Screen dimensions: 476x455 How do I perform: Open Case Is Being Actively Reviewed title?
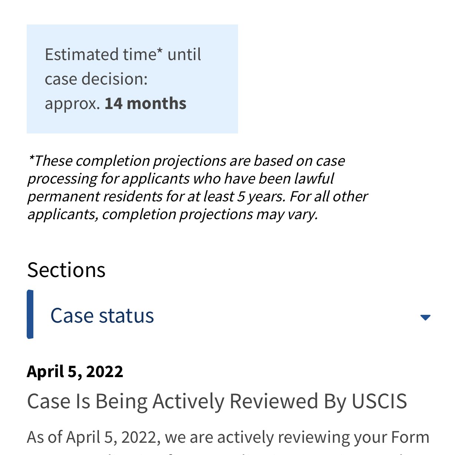[217, 401]
